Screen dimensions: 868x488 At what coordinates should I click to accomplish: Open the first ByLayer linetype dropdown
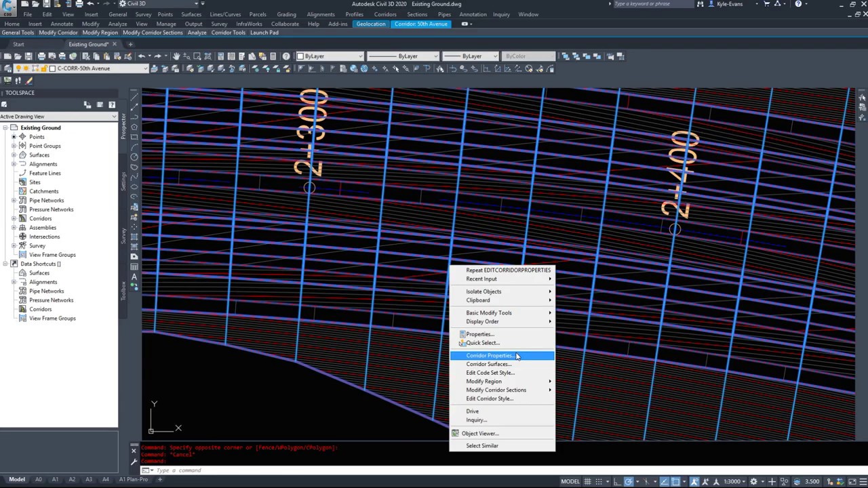403,56
